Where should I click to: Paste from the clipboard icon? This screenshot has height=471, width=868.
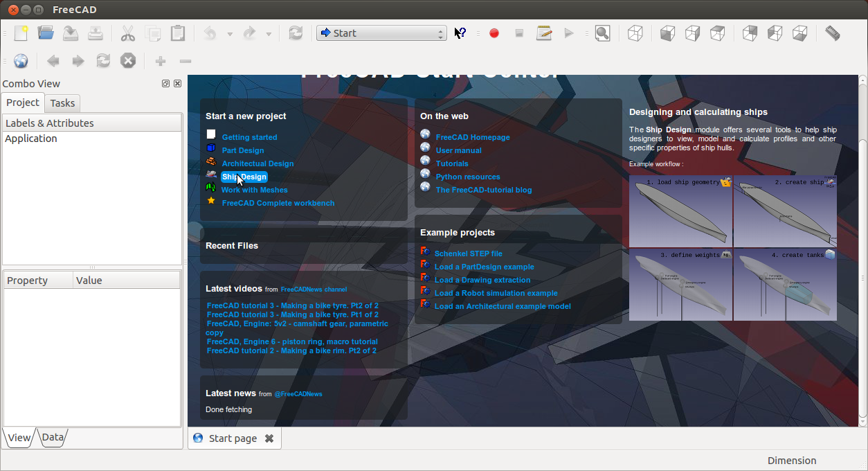178,33
